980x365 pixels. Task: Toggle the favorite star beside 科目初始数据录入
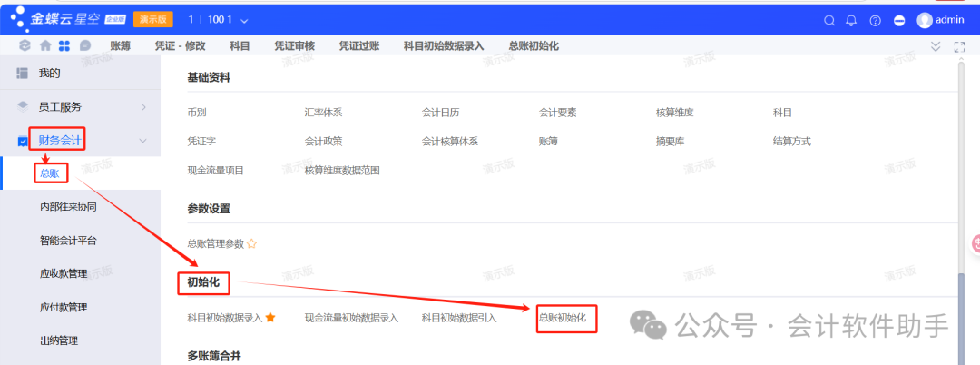click(269, 318)
